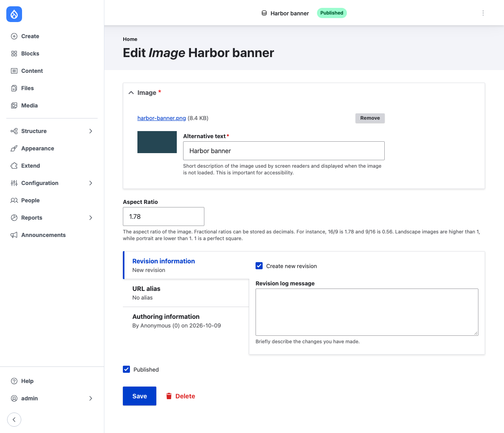Open the Appearance brush icon

coord(14,148)
